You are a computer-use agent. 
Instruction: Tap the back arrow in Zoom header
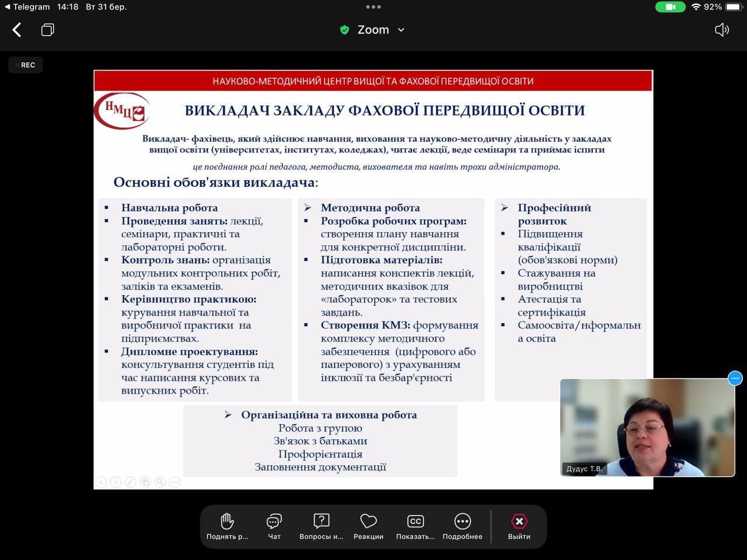point(17,30)
